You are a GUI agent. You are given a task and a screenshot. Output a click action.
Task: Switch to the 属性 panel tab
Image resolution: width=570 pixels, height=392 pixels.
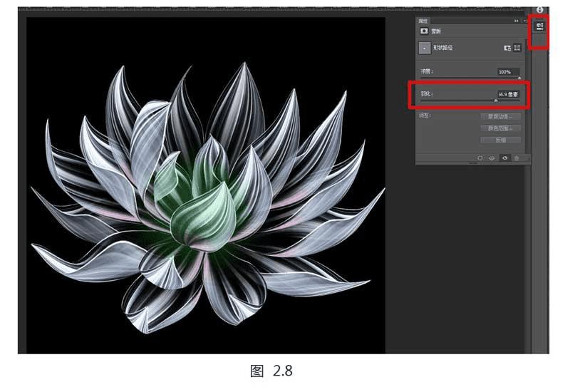tap(423, 21)
